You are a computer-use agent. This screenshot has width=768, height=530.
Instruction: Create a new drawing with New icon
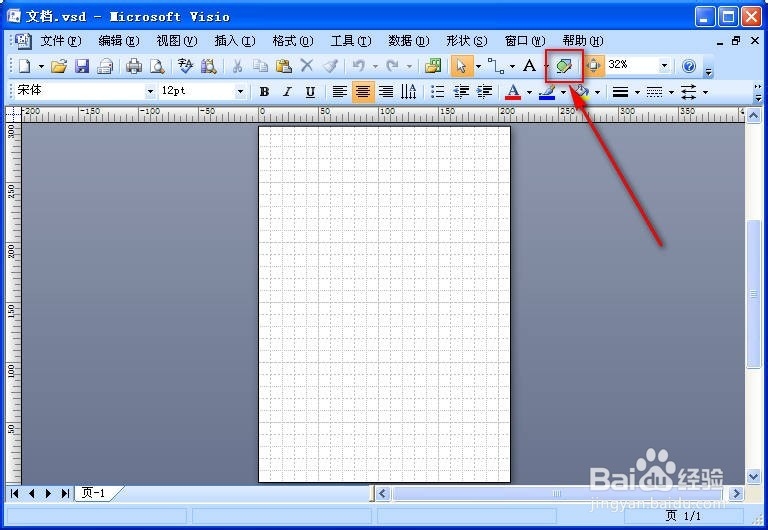click(x=24, y=66)
